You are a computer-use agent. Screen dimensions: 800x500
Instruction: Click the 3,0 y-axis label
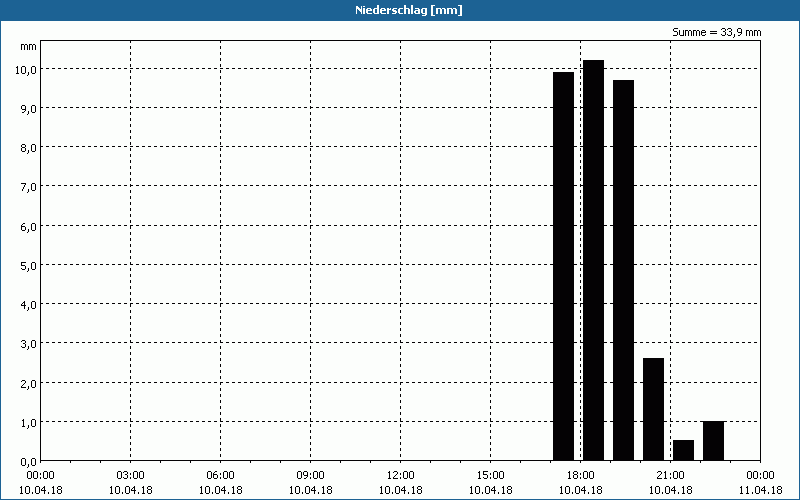click(28, 344)
